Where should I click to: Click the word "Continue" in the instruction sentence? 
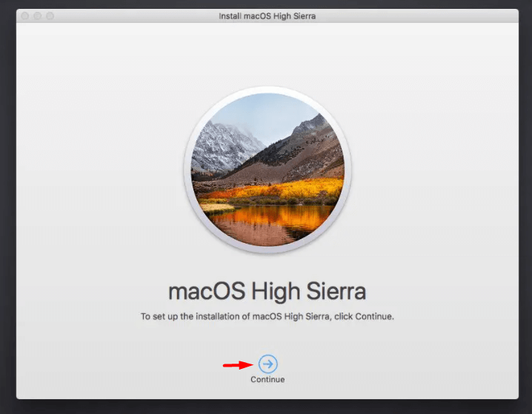(x=375, y=316)
